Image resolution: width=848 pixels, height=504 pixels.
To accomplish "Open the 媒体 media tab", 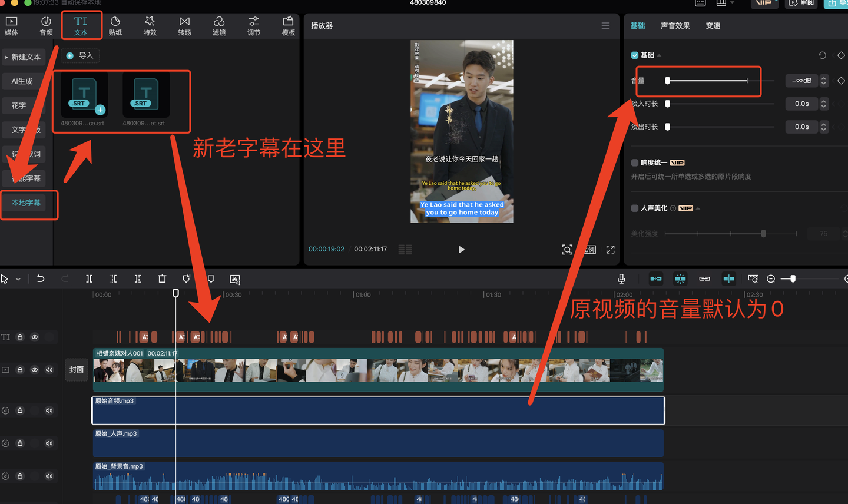I will pyautogui.click(x=11, y=26).
